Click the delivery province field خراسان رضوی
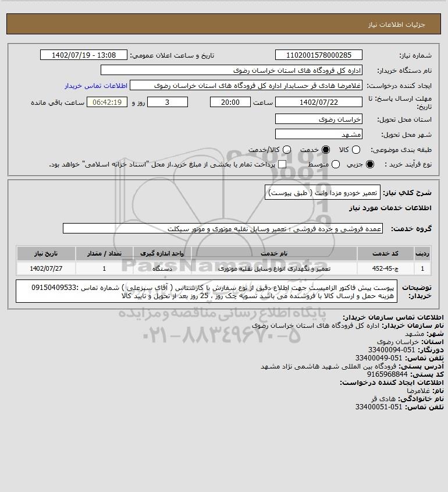This screenshot has height=492, width=448. click(x=318, y=119)
